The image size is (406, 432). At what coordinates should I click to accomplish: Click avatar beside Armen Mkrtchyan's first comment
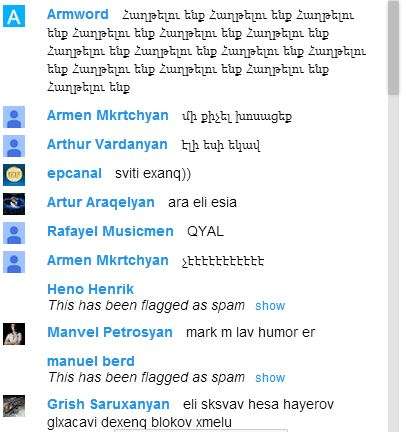click(x=14, y=117)
